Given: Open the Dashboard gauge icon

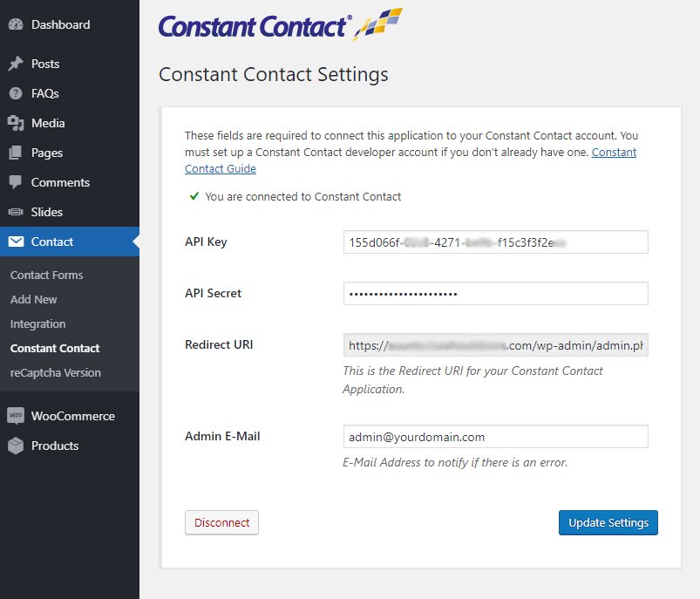Looking at the screenshot, I should pyautogui.click(x=16, y=24).
